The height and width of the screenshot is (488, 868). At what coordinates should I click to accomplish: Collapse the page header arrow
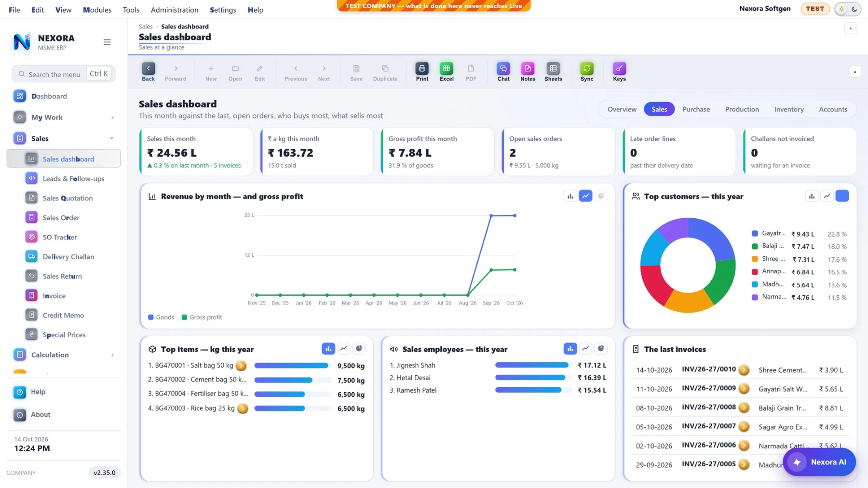[x=851, y=28]
